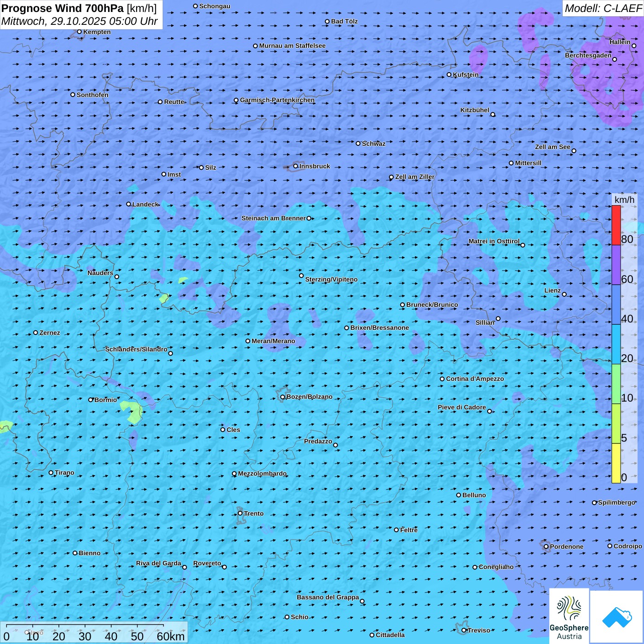Click the purple 60-80 legend color

(x=616, y=264)
